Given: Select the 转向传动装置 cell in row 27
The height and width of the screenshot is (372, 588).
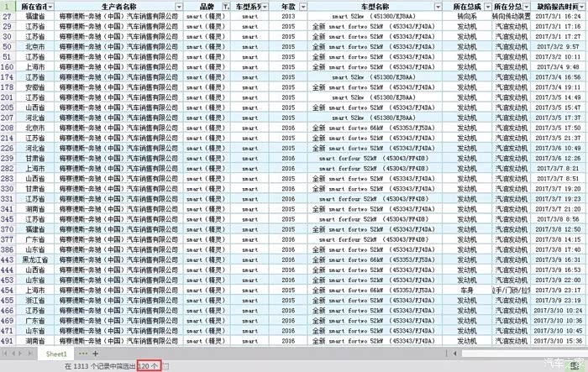Looking at the screenshot, I should click(511, 17).
